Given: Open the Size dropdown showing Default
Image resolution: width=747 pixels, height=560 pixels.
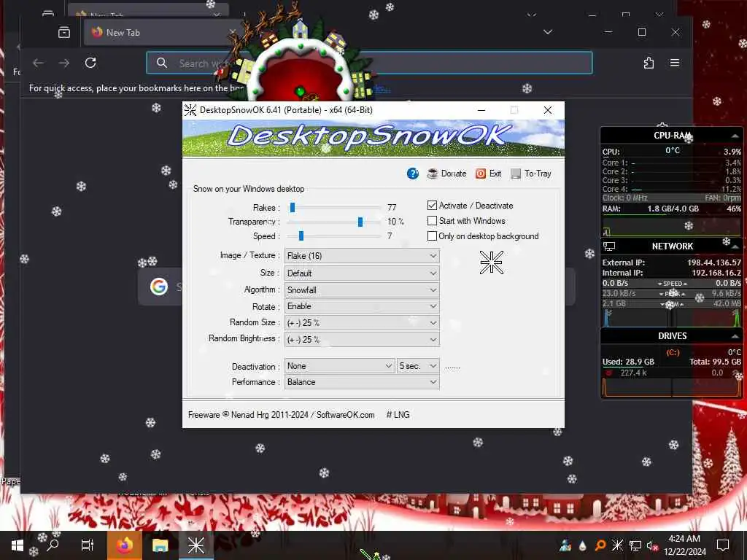Looking at the screenshot, I should click(362, 273).
